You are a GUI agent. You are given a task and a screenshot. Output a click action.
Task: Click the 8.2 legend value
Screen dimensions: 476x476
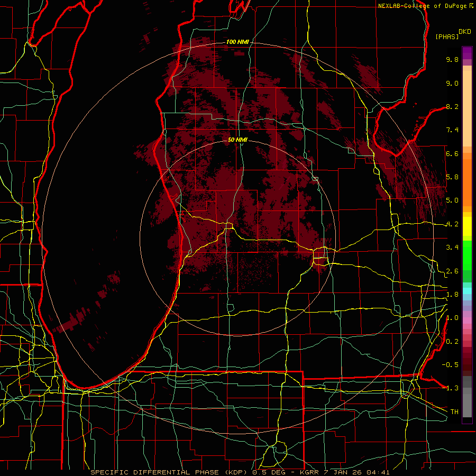tap(452, 106)
